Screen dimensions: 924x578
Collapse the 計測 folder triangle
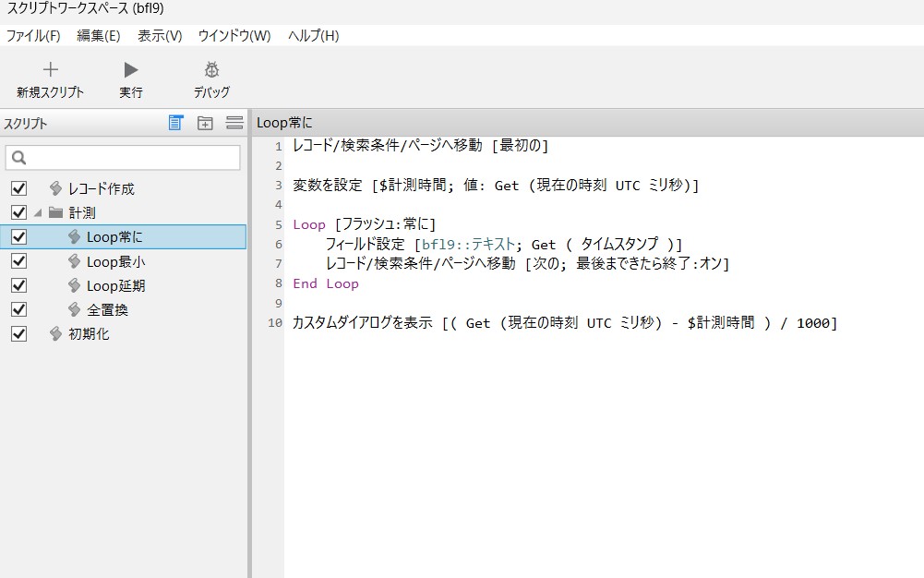pos(38,212)
